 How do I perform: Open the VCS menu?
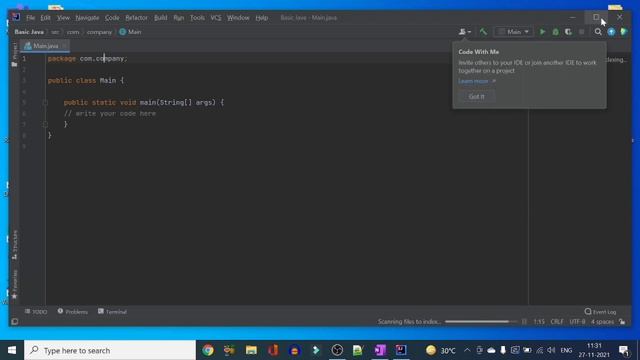tap(216, 18)
